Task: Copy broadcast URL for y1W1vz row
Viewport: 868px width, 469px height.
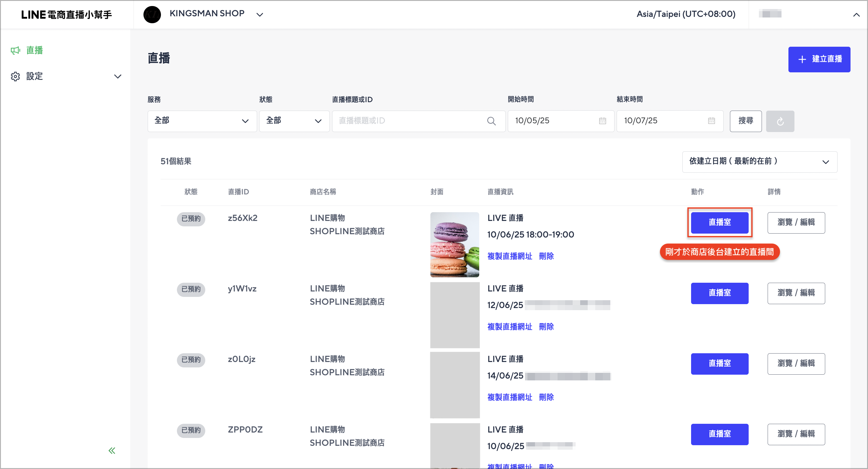Action: [x=509, y=326]
